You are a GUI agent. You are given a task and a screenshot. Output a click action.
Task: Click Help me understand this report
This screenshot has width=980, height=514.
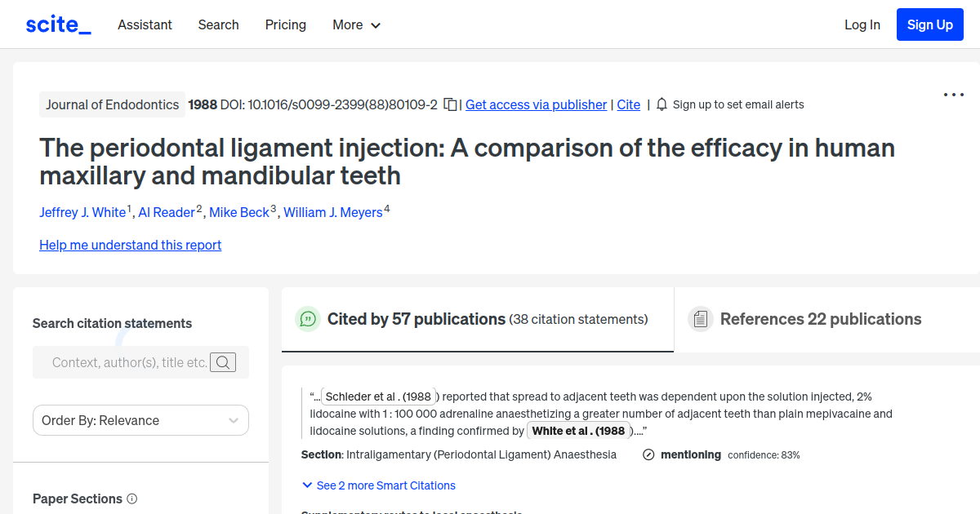pyautogui.click(x=130, y=245)
